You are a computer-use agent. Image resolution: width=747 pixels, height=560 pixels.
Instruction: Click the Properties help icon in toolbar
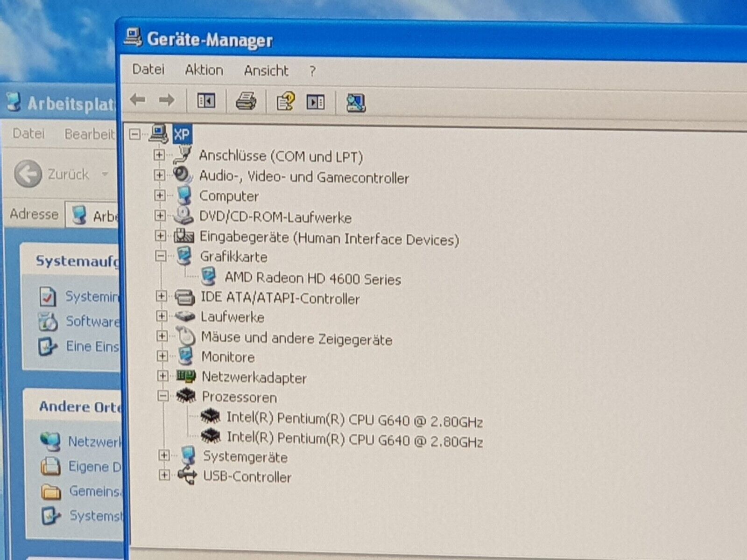(x=285, y=101)
